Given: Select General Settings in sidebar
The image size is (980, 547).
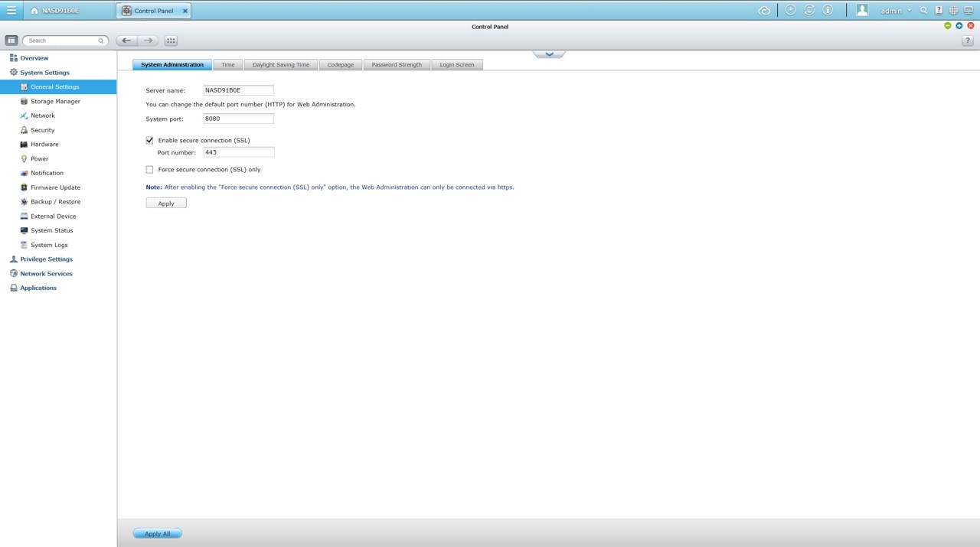Looking at the screenshot, I should (x=58, y=87).
